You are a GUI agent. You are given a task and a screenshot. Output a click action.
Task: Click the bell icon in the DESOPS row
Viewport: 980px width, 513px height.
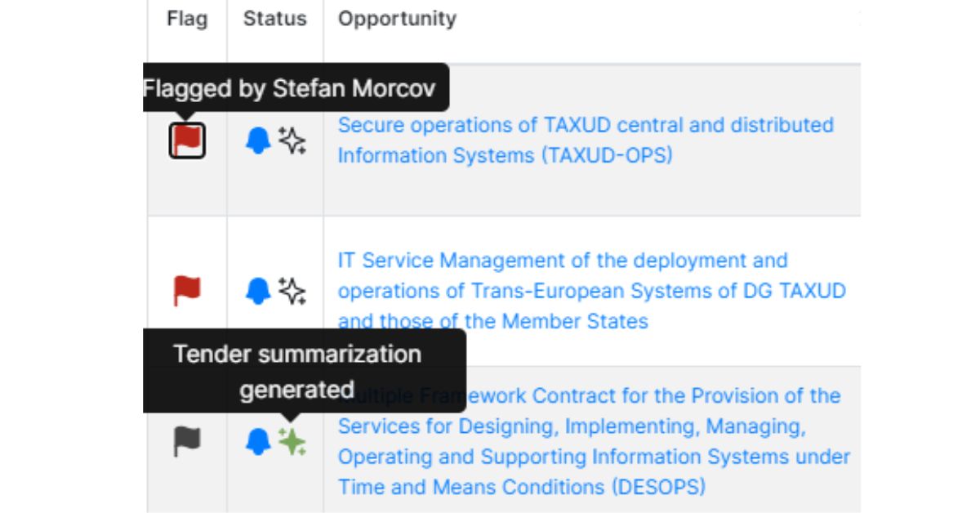click(258, 442)
